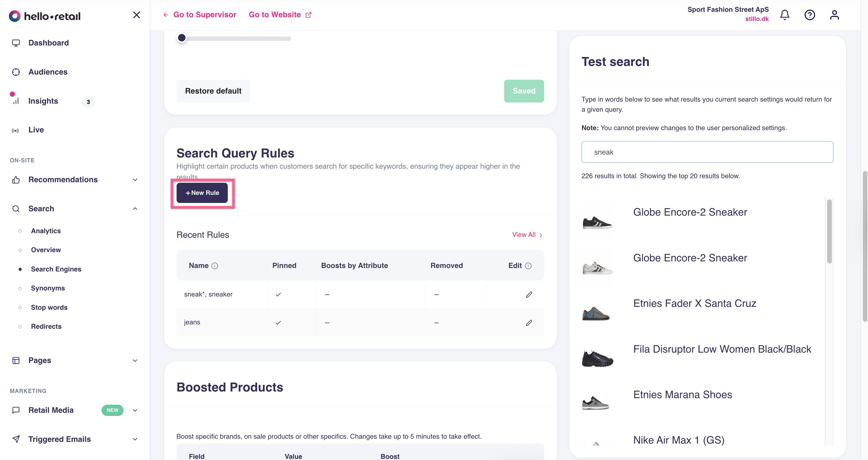Expand the Retail Media menu
The image size is (868, 460).
click(x=51, y=410)
